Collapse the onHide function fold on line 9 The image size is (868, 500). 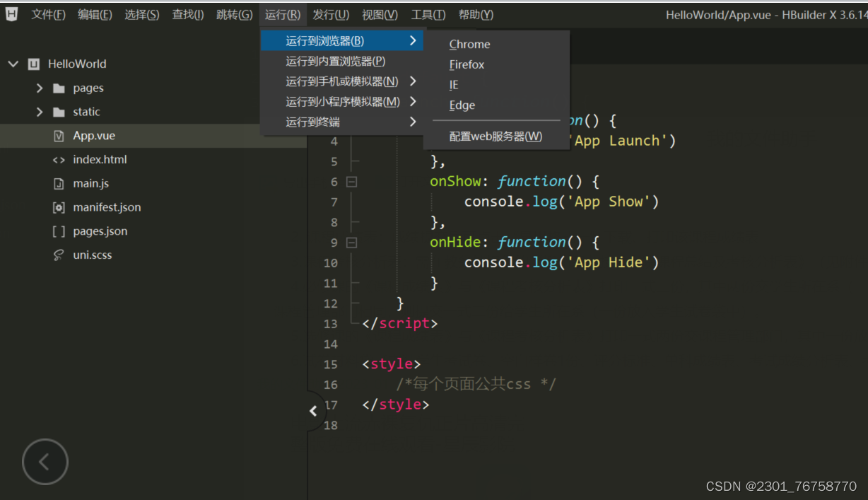[x=351, y=242]
